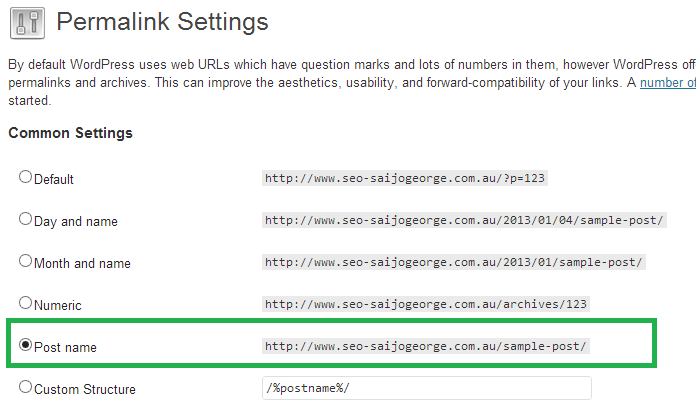The width and height of the screenshot is (696, 415).
Task: Enable the Month and name radio button
Action: click(26, 261)
